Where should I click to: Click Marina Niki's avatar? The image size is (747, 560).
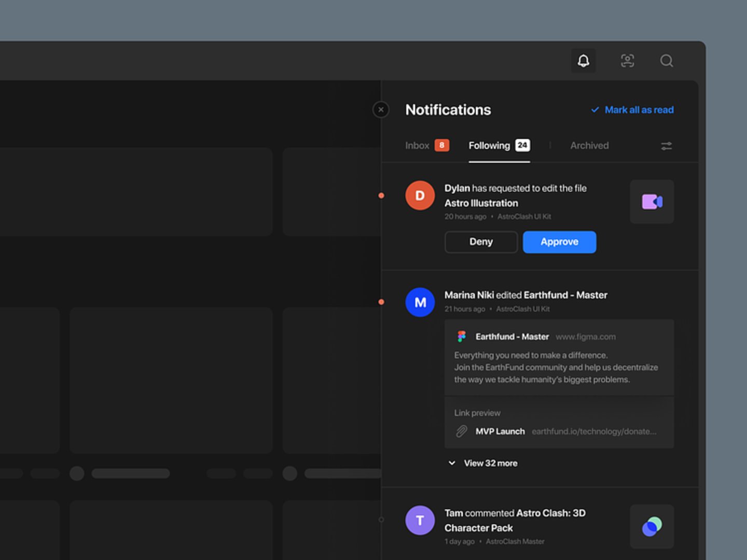(x=420, y=302)
